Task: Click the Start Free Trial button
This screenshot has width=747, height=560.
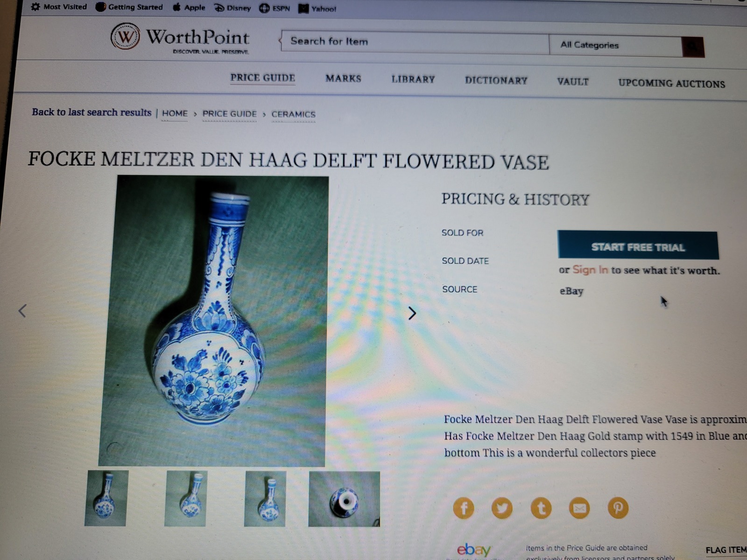Action: 638,245
